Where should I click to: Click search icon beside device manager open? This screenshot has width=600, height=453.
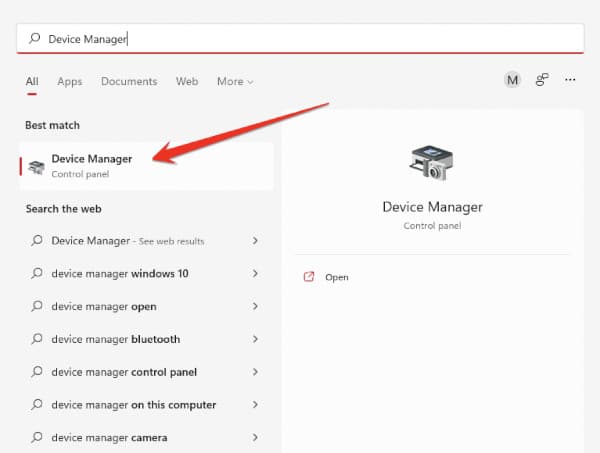(37, 306)
